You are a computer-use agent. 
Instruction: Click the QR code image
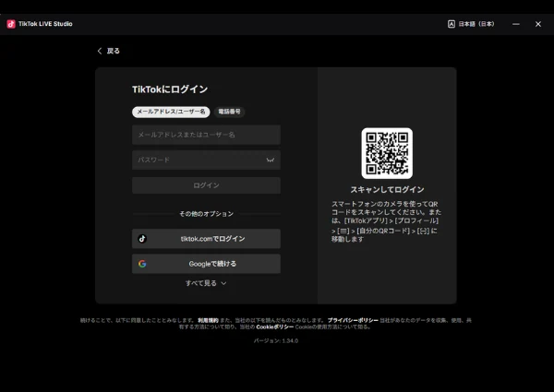[x=387, y=153]
